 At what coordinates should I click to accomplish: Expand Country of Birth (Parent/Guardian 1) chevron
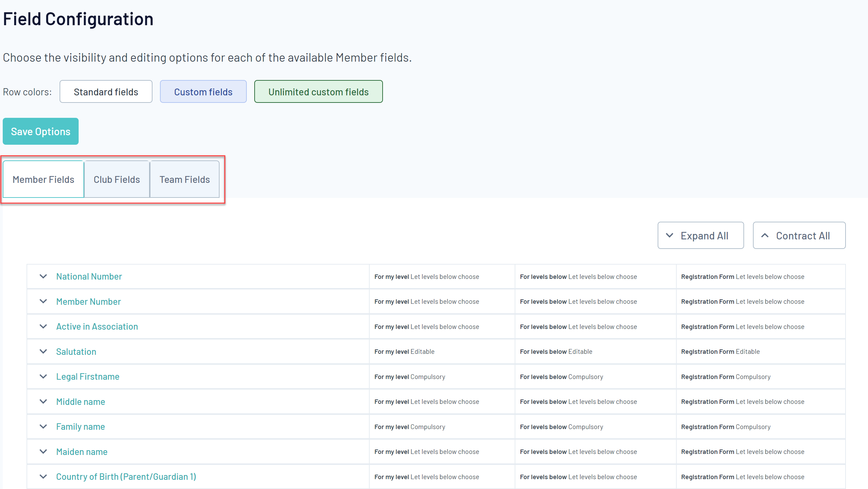click(x=43, y=477)
